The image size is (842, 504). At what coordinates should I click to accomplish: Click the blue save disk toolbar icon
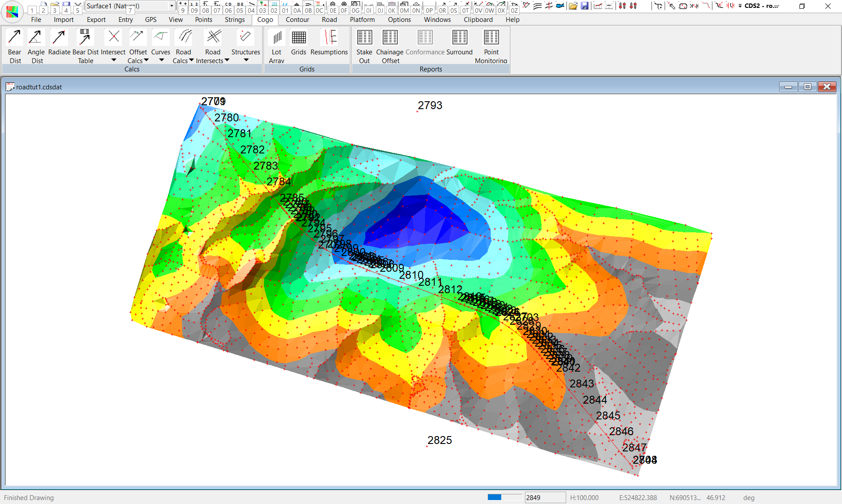(x=585, y=6)
